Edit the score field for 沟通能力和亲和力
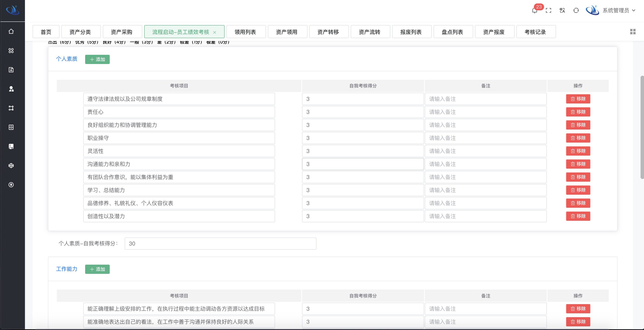 [x=363, y=164]
